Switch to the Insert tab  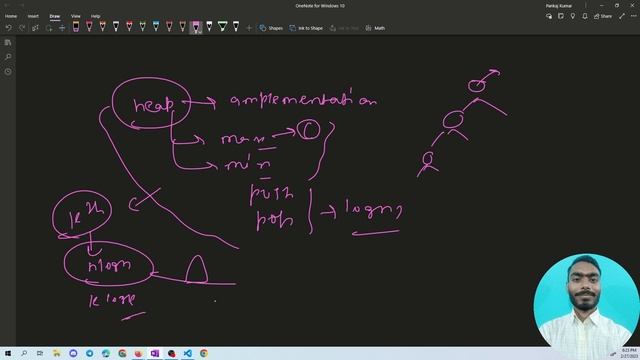pos(33,16)
